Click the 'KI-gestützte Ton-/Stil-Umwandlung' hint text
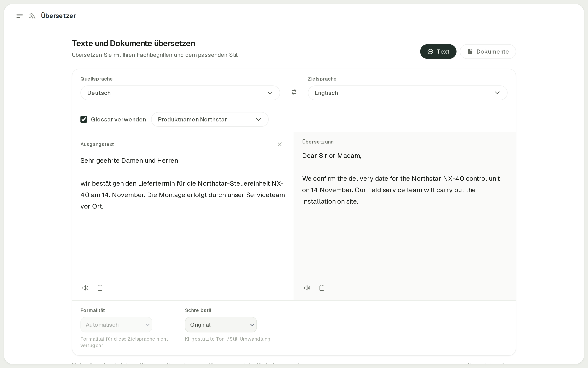Viewport: 588px width, 368px height. tap(228, 339)
